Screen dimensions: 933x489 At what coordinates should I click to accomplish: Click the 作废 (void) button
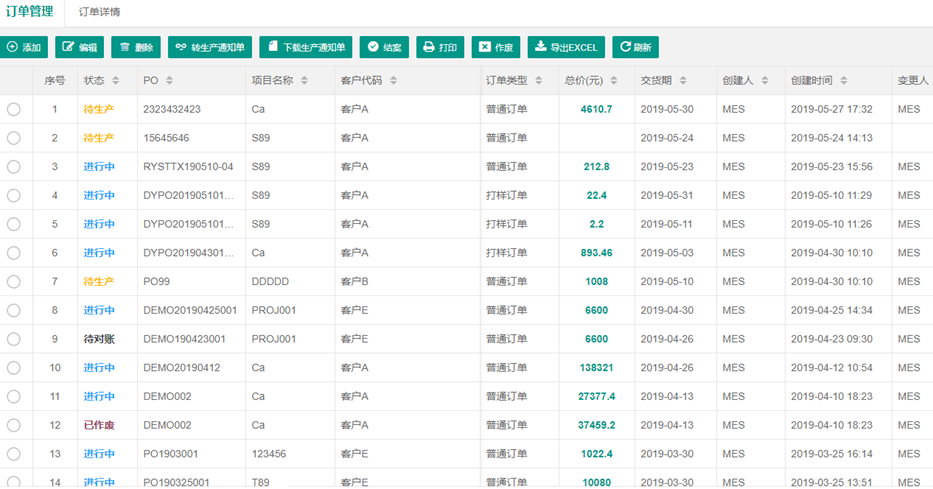tap(496, 47)
